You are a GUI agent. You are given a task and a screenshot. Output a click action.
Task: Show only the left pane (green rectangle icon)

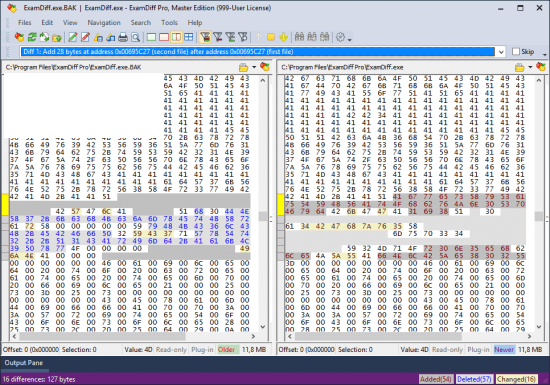point(151,37)
